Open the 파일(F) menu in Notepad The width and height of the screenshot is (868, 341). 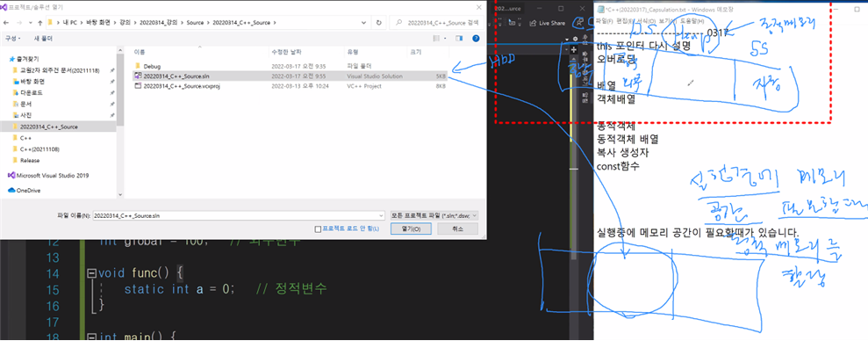605,21
